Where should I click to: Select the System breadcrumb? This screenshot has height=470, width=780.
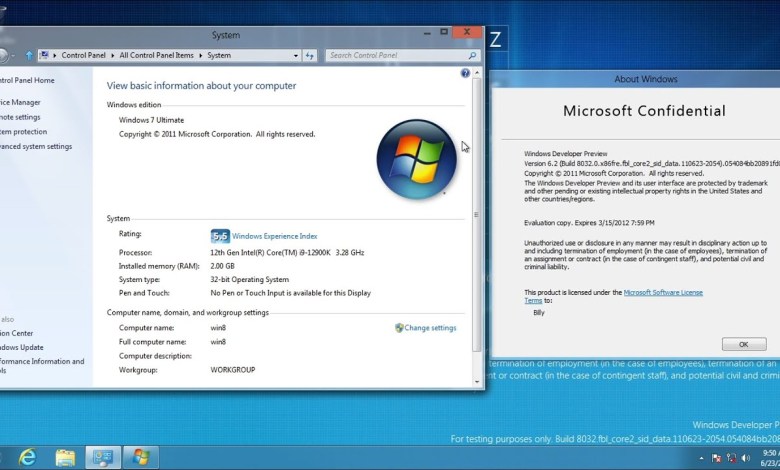[219, 55]
